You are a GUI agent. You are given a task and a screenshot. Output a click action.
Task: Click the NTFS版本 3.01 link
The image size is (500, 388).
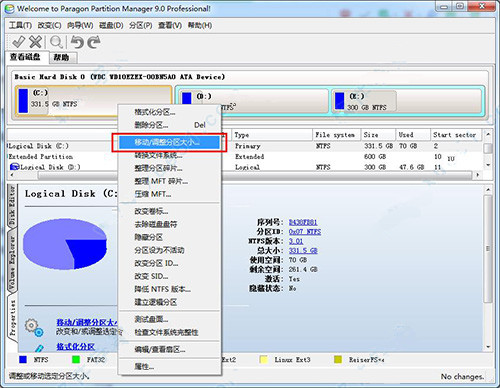(296, 241)
